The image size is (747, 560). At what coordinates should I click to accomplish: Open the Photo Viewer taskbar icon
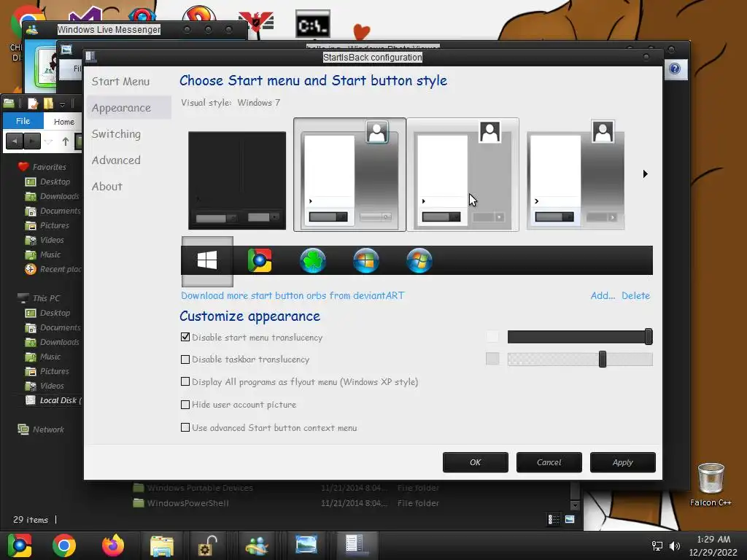[306, 545]
